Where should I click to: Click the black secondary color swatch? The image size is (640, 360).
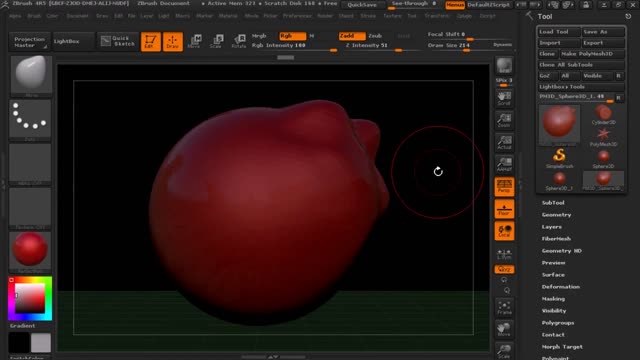(x=19, y=342)
